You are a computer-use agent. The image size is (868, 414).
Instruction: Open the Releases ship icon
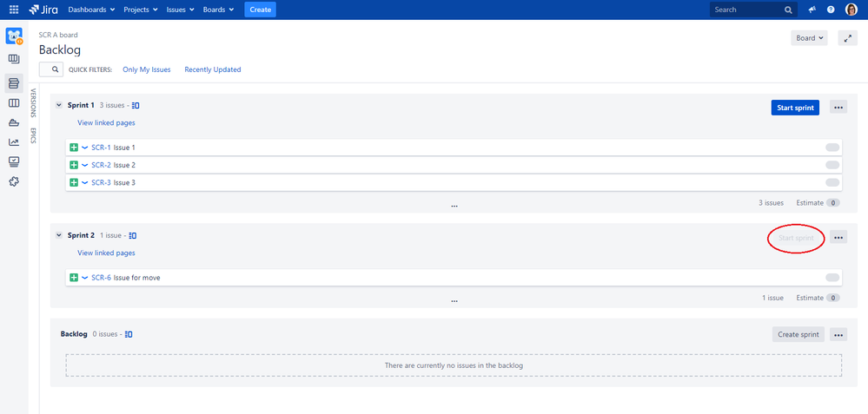tap(14, 122)
